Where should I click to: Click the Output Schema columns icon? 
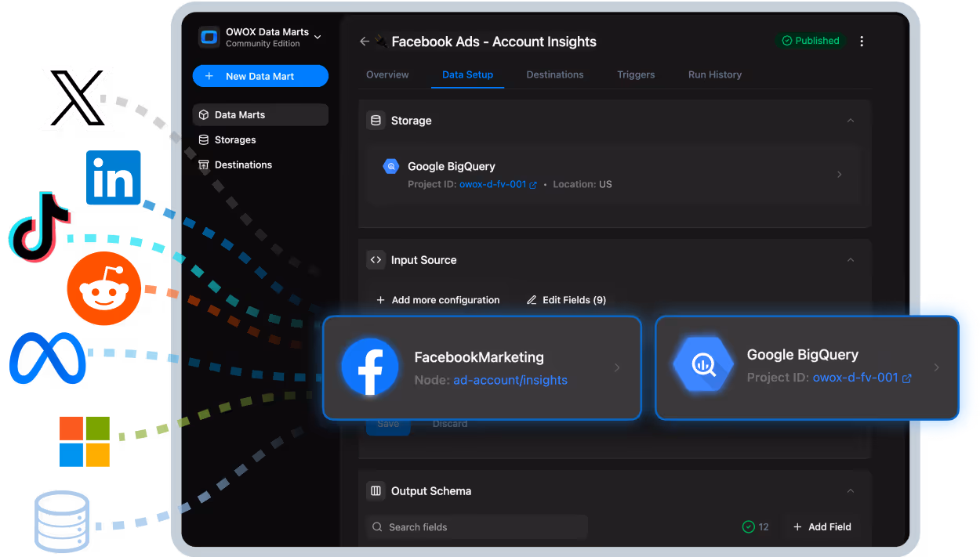pyautogui.click(x=376, y=491)
